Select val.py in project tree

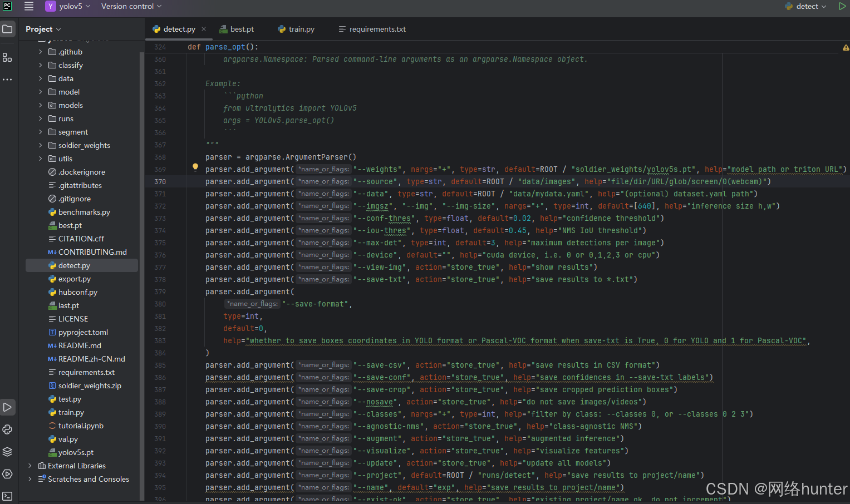pyautogui.click(x=63, y=439)
